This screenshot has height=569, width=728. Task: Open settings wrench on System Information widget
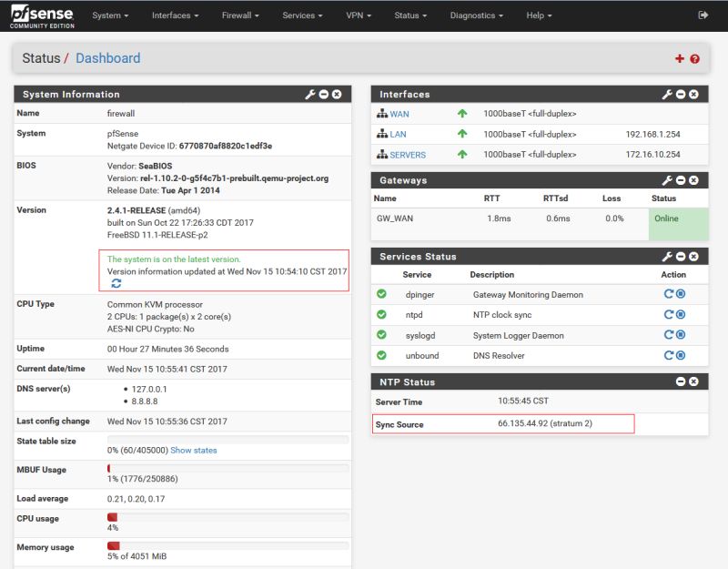click(310, 94)
